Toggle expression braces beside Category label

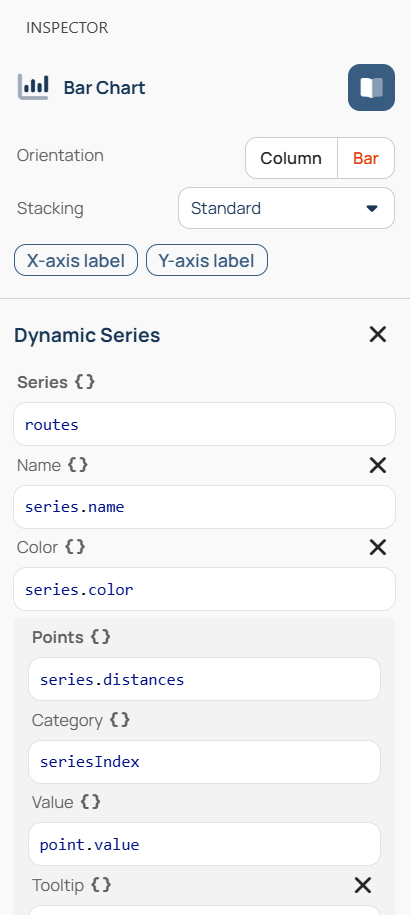point(120,720)
